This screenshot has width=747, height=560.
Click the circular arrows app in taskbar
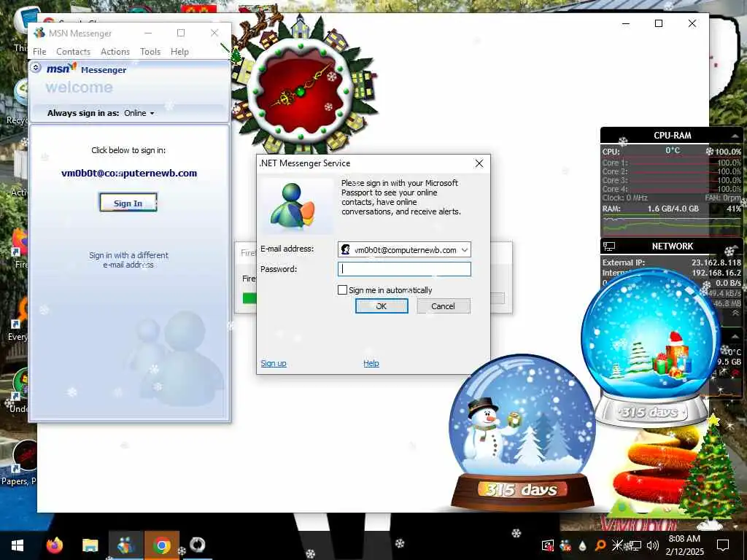pyautogui.click(x=197, y=545)
